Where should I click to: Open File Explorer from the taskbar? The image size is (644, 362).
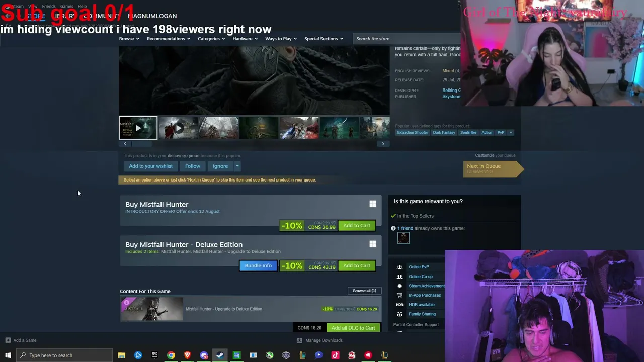pyautogui.click(x=122, y=355)
